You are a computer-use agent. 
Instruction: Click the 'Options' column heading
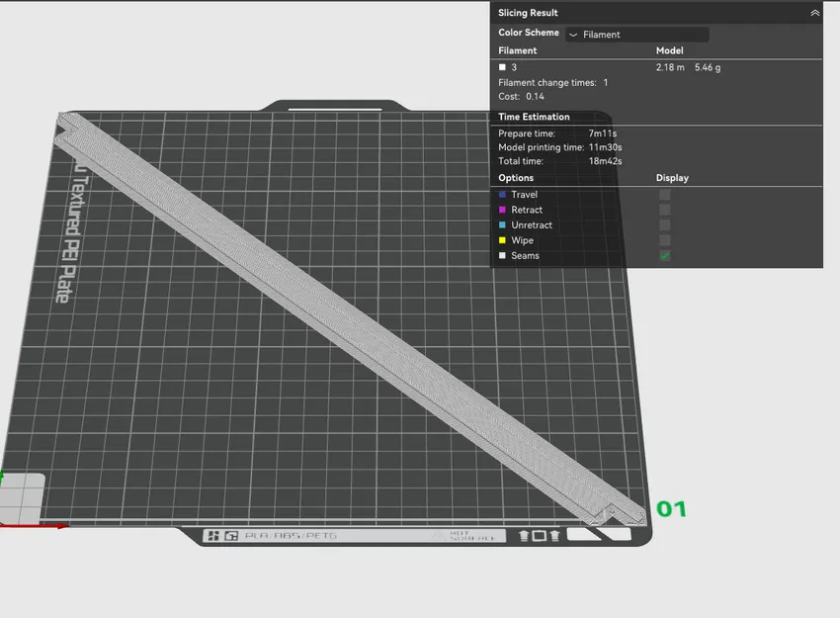click(x=516, y=178)
